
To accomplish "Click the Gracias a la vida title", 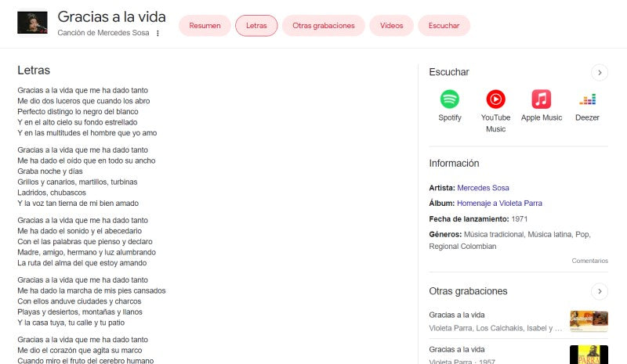I will [x=111, y=16].
